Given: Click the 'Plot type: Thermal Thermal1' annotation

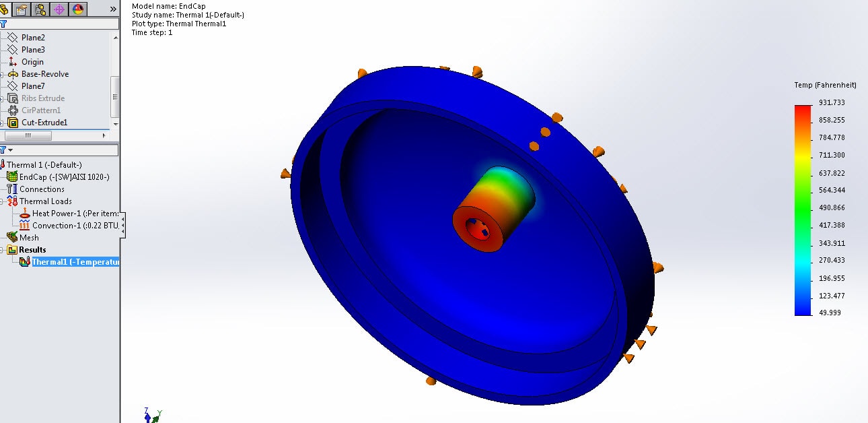Looking at the screenshot, I should (179, 24).
